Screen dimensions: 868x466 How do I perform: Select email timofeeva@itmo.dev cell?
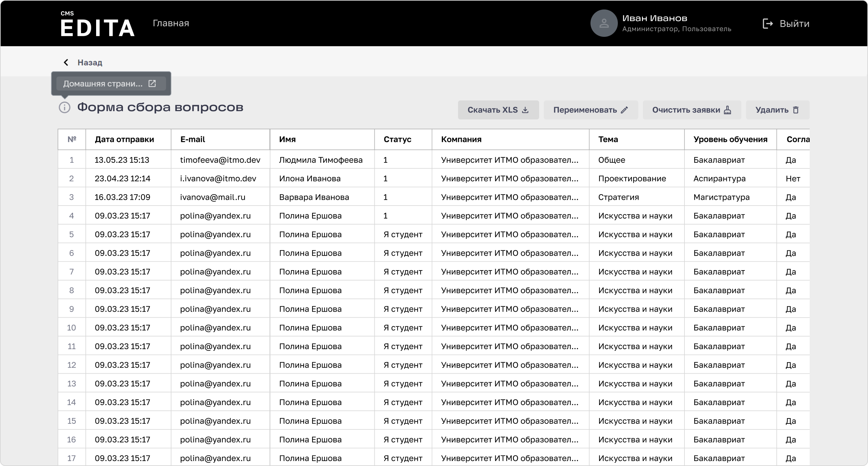click(220, 160)
